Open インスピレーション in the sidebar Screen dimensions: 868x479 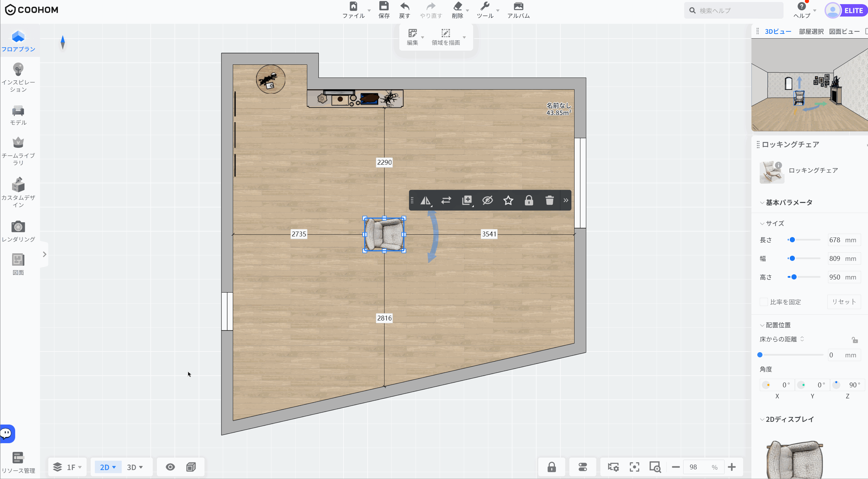point(18,78)
